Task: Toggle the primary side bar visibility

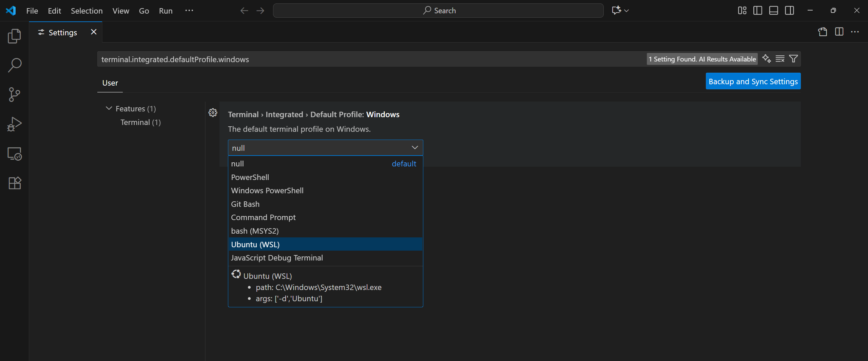Action: coord(757,11)
